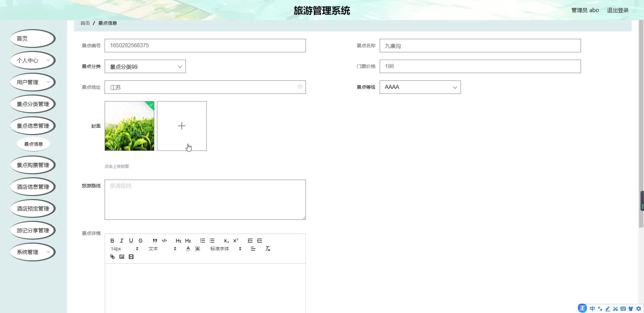The image size is (644, 313).
Task: Decrease indent in editor
Action: point(250,241)
